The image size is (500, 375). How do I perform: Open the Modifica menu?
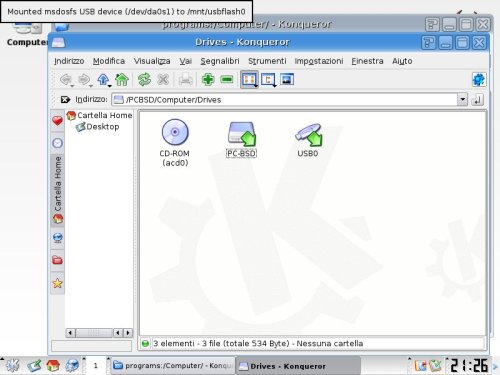click(x=109, y=61)
